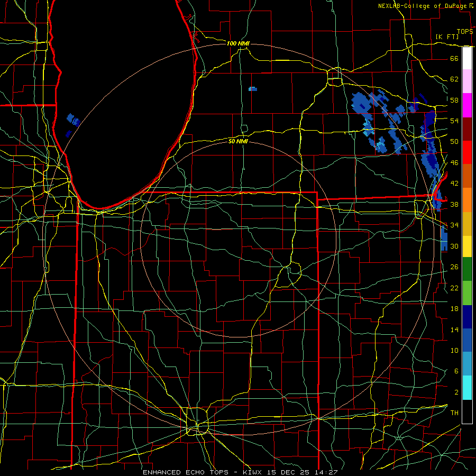The height and width of the screenshot is (476, 476).
Task: Click the legend value '14'
Action: [454, 329]
